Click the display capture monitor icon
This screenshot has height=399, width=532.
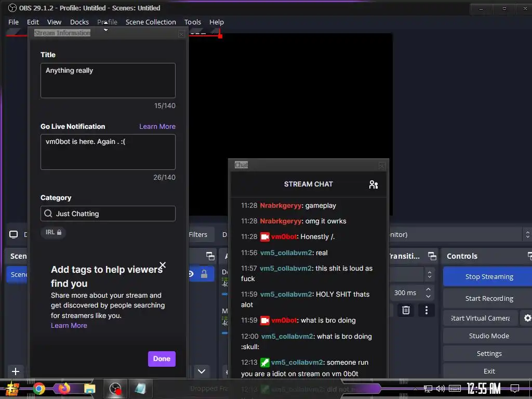coord(14,234)
